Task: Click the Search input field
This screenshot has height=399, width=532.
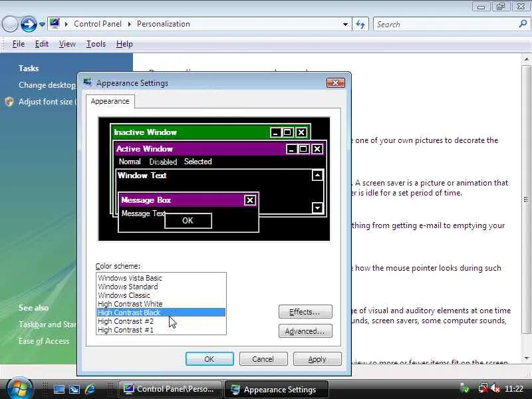Action: tap(445, 25)
